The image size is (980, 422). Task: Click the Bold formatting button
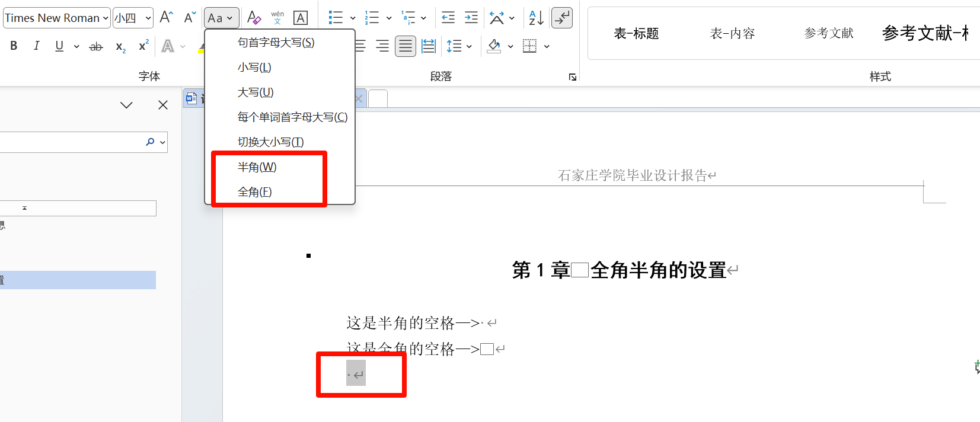(x=14, y=46)
